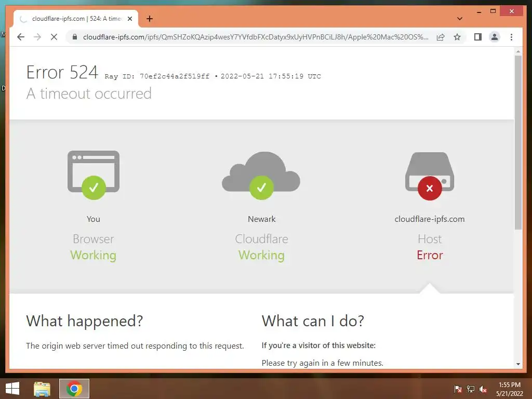Viewport: 532px width, 399px height.
Task: Go back to the previous page
Action: (x=21, y=37)
